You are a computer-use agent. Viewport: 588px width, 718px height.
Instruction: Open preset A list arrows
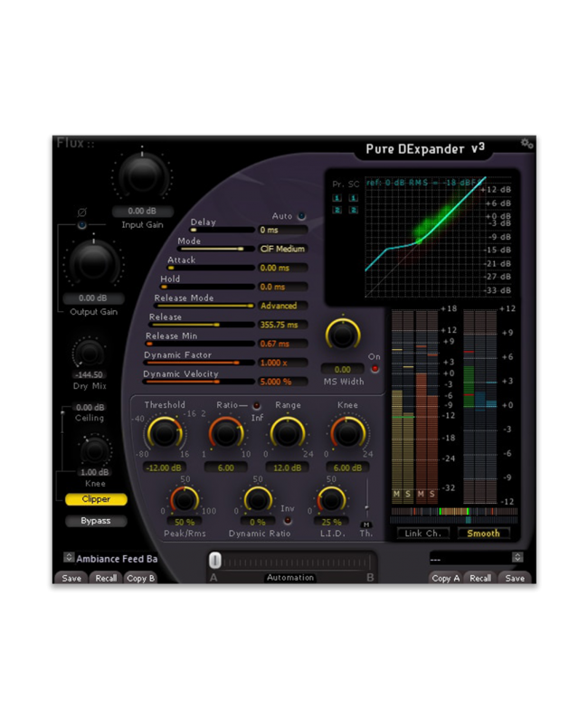[x=69, y=557]
